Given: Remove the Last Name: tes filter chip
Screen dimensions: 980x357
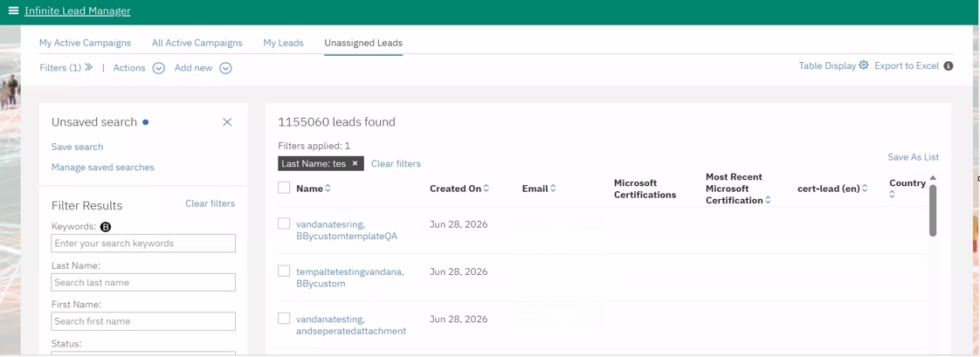Looking at the screenshot, I should click(x=355, y=163).
